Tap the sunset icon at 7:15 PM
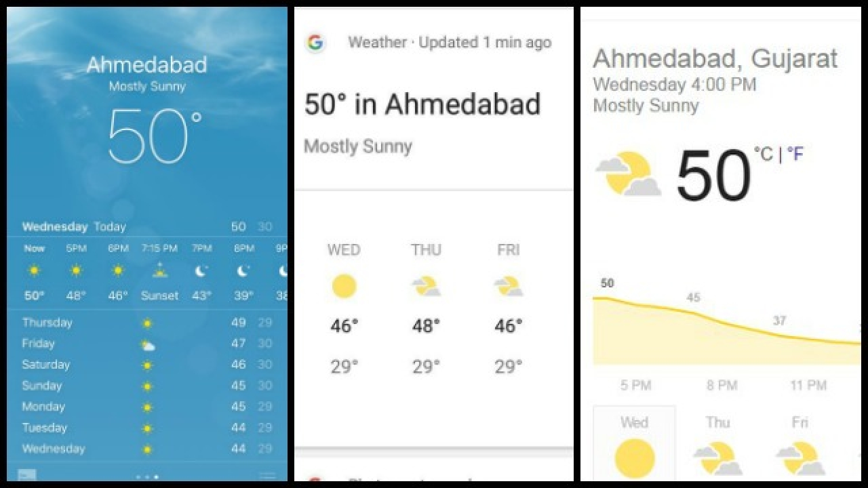 [159, 270]
